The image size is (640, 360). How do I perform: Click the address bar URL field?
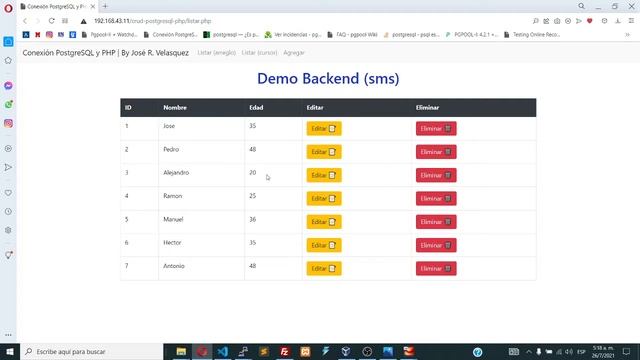302,21
